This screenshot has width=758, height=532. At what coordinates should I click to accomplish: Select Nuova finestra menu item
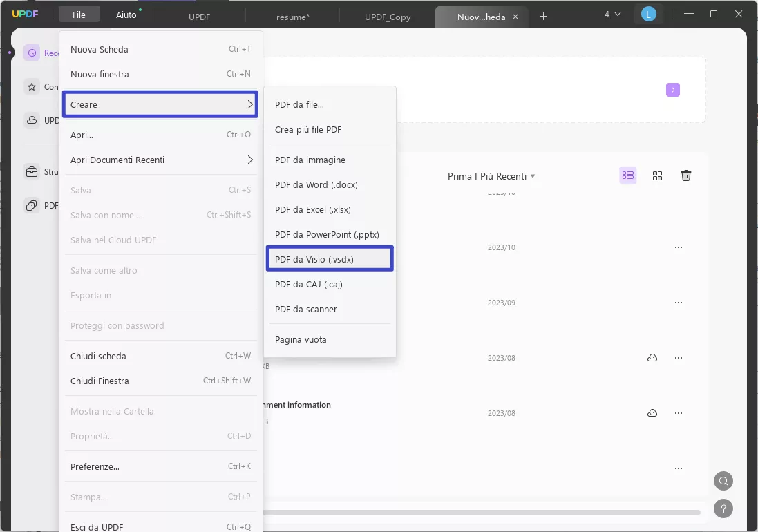(x=160, y=74)
